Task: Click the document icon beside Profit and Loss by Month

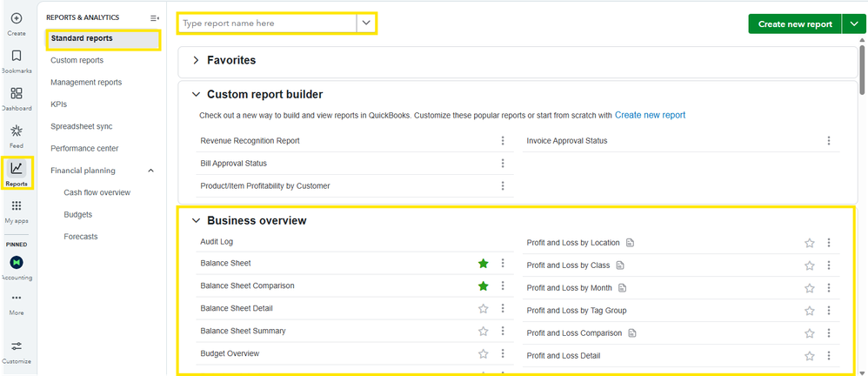Action: click(622, 288)
